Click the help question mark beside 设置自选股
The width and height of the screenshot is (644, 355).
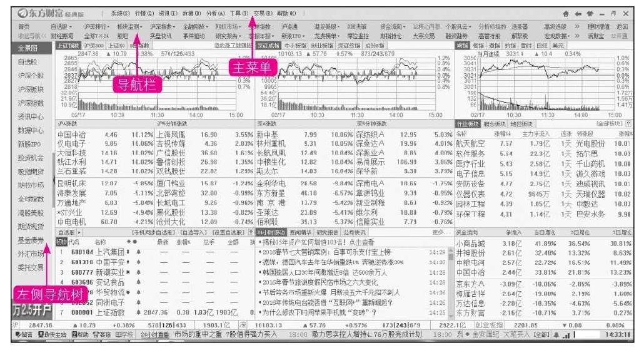pyautogui.click(x=251, y=232)
